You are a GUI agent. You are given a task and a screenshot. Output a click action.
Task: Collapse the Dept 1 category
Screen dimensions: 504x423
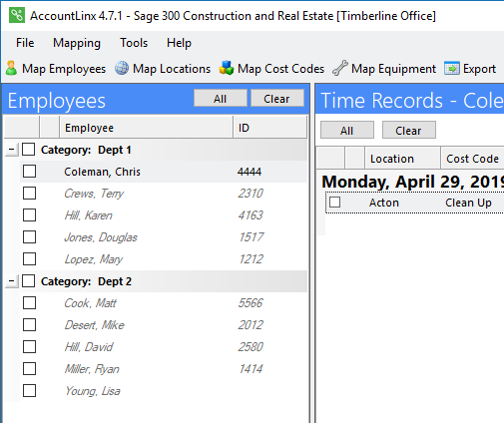coord(11,150)
